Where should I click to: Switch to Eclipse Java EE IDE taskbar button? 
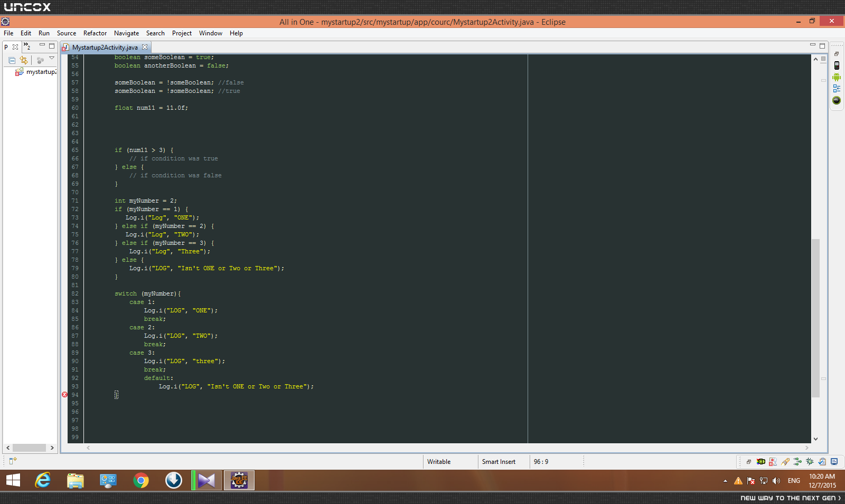click(239, 480)
